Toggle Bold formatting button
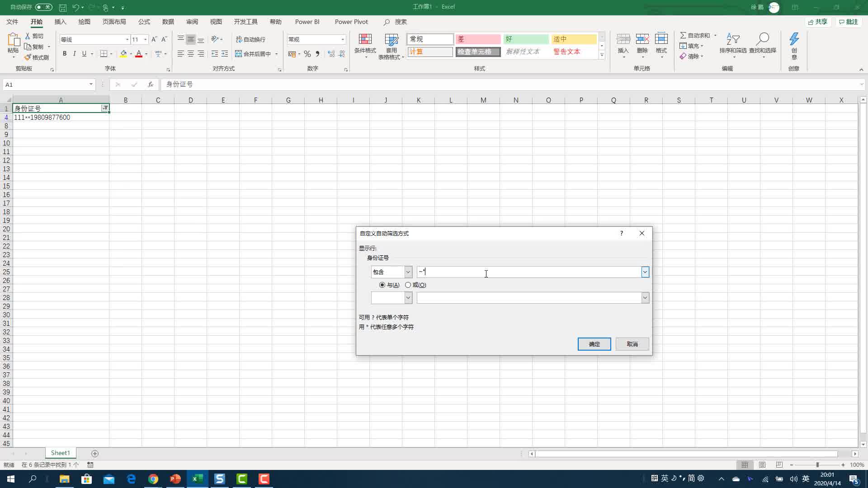Viewport: 868px width, 488px height. (65, 54)
